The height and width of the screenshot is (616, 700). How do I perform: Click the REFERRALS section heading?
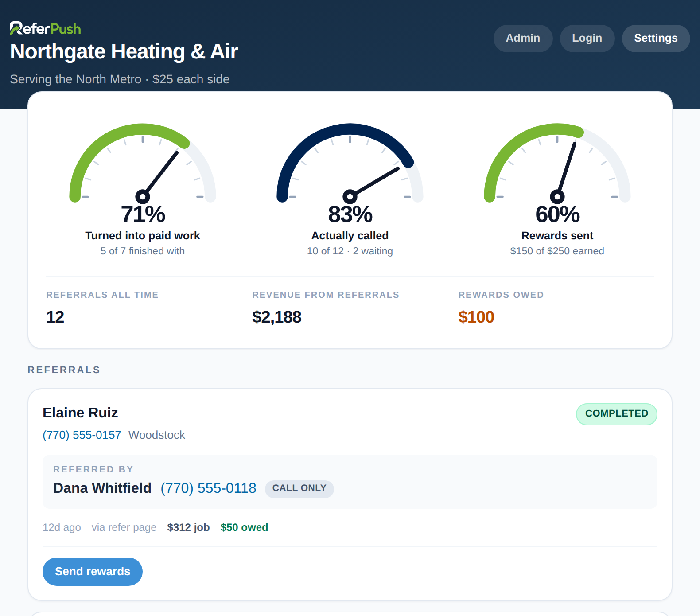tap(64, 370)
